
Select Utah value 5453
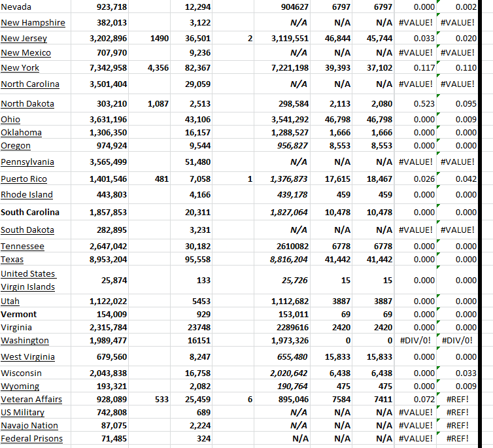click(x=192, y=302)
